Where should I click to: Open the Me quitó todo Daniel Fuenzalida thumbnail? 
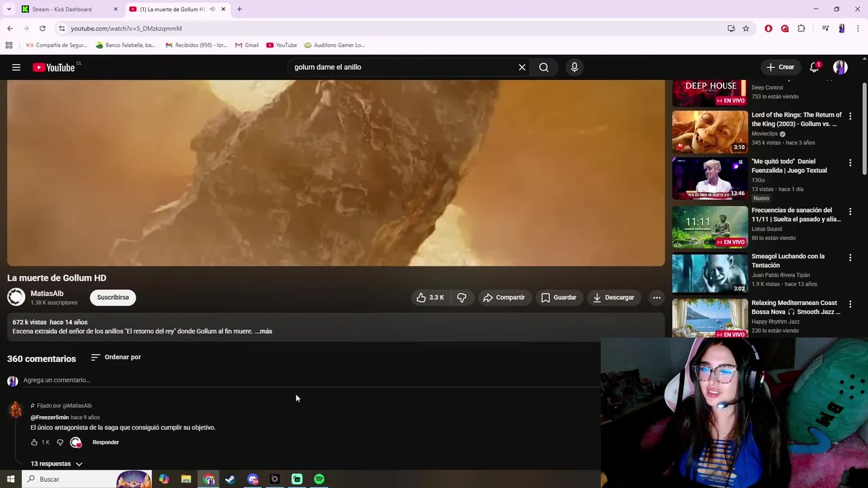point(710,178)
